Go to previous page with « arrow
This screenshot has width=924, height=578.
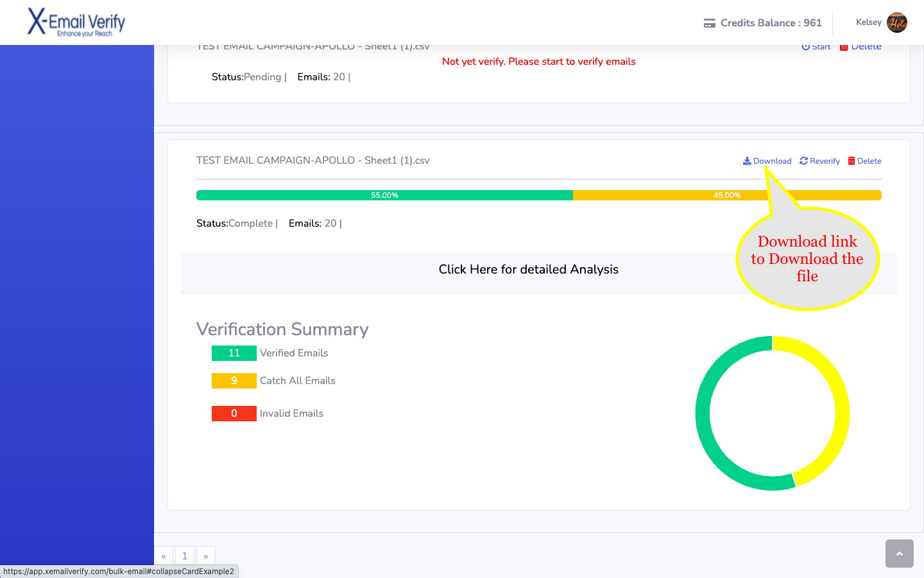pyautogui.click(x=164, y=556)
